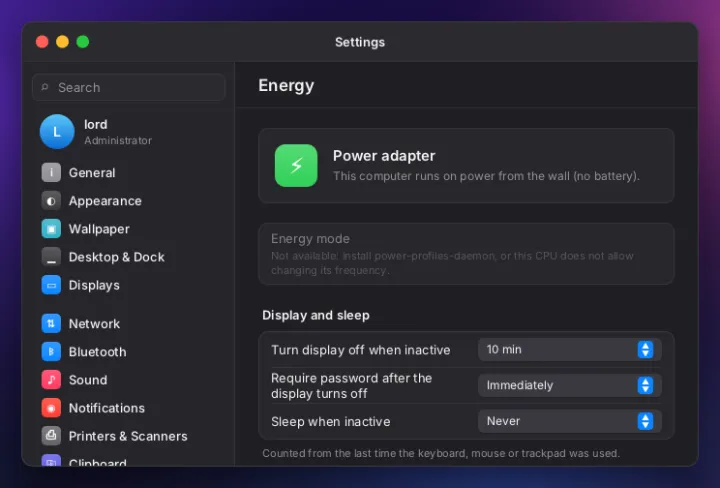Screen dimensions: 720x488
Task: Open the Appearance settings section
Action: pyautogui.click(x=105, y=201)
